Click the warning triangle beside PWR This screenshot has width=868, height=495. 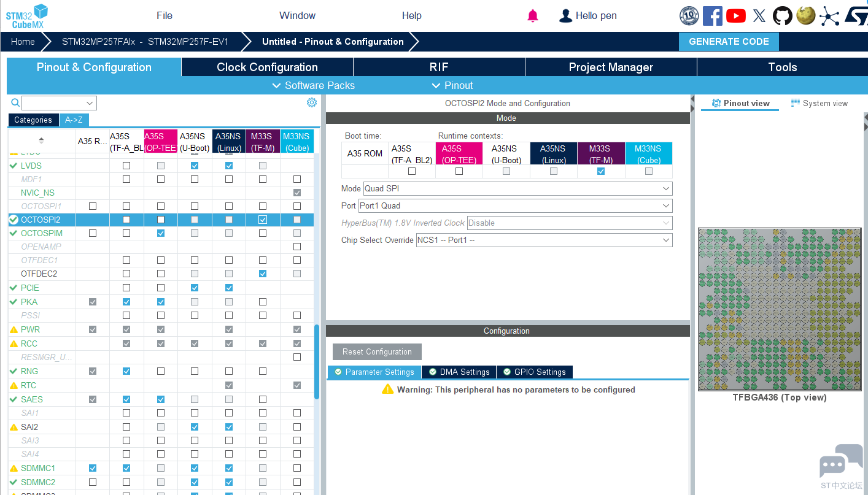coord(14,329)
